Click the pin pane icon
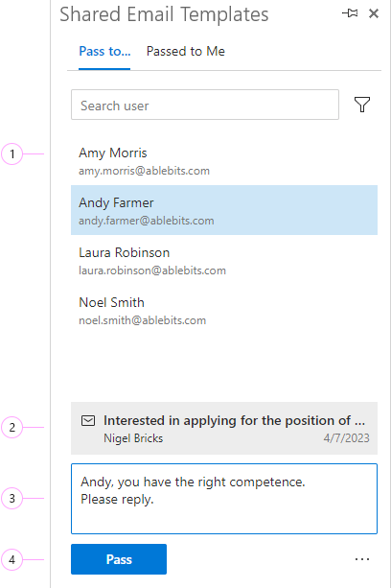 350,13
